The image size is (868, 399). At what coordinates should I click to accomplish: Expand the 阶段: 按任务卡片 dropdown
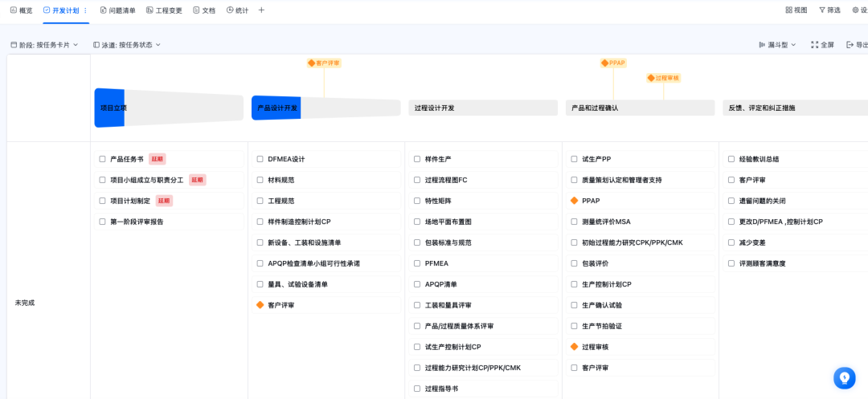tap(44, 45)
